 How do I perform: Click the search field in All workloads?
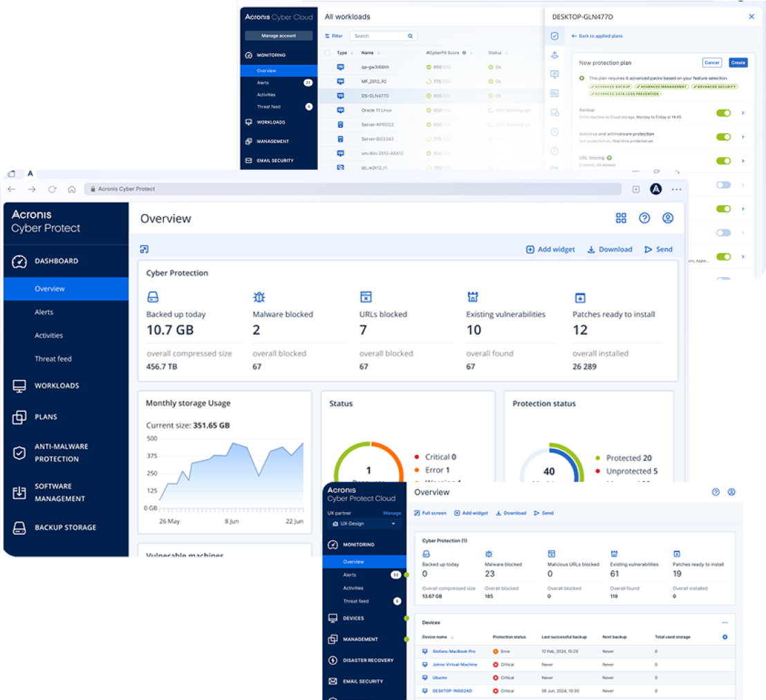click(x=384, y=35)
